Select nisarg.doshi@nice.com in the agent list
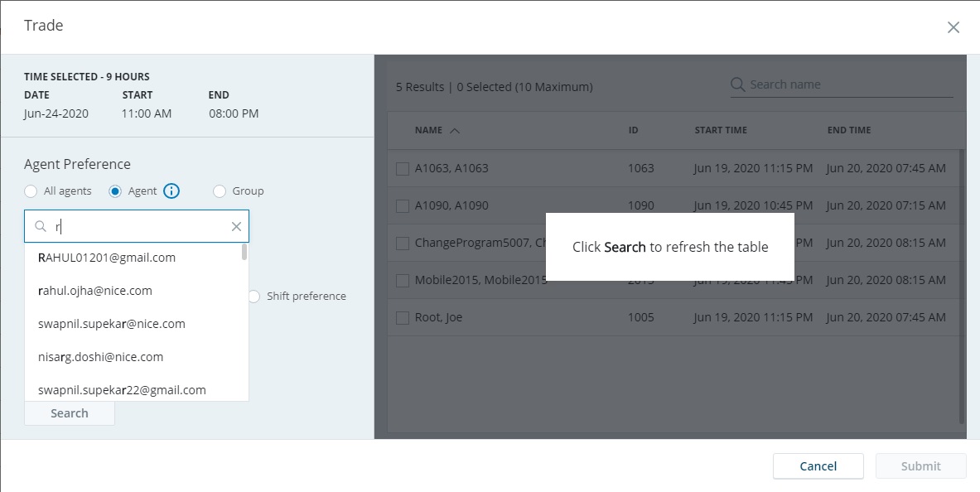Viewport: 980px width, 492px height. 100,357
